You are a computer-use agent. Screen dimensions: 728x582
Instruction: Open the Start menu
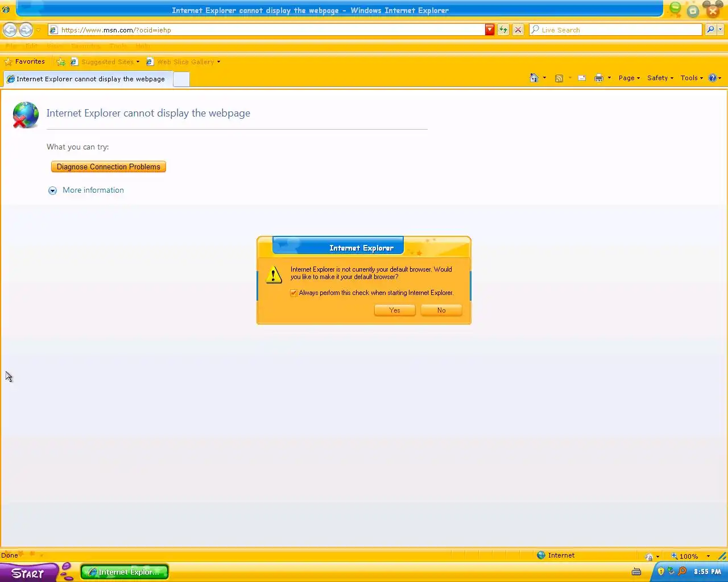point(28,572)
